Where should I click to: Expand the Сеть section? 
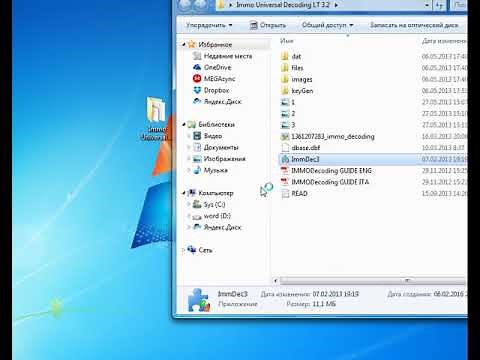pyautogui.click(x=184, y=250)
